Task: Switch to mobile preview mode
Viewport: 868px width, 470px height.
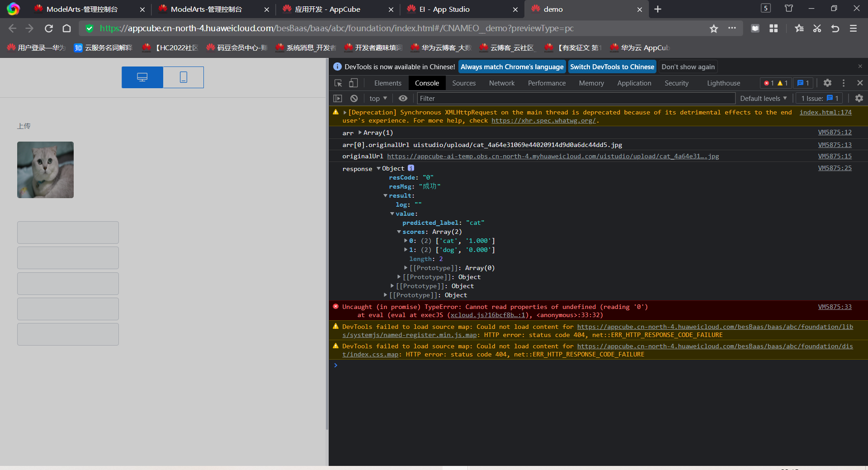Action: [x=183, y=77]
